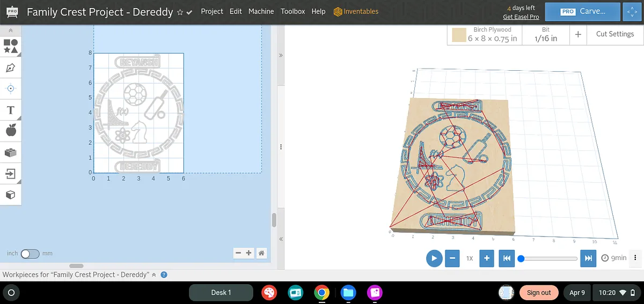Toggle units between inch and mm

(30, 254)
